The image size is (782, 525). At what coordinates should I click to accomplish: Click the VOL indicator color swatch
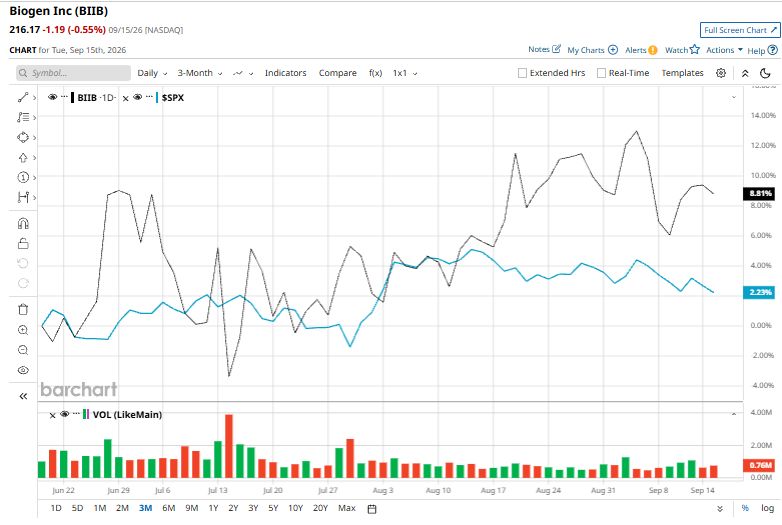86,414
